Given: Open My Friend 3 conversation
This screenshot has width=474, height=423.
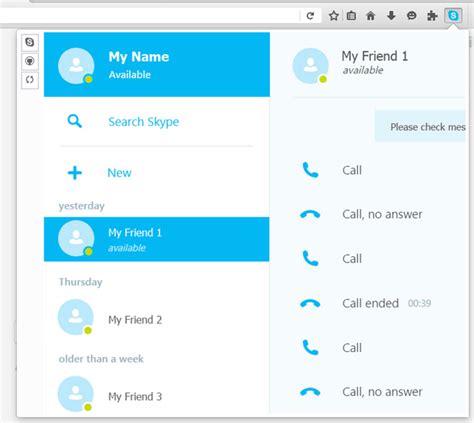Looking at the screenshot, I should [x=157, y=395].
